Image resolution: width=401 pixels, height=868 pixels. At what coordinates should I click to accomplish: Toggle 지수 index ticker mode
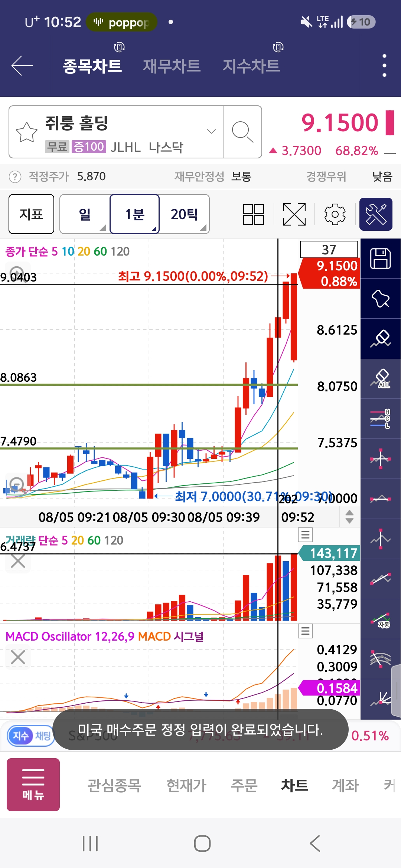pyautogui.click(x=20, y=736)
